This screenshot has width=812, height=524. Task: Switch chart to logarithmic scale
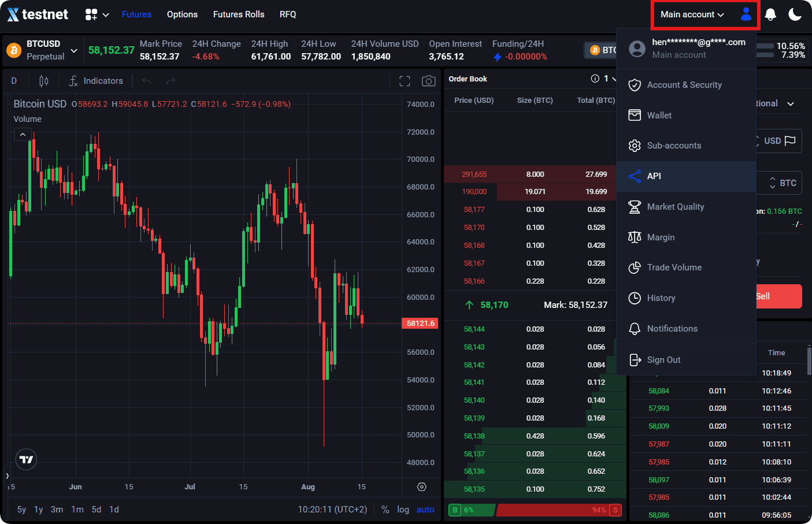point(403,510)
